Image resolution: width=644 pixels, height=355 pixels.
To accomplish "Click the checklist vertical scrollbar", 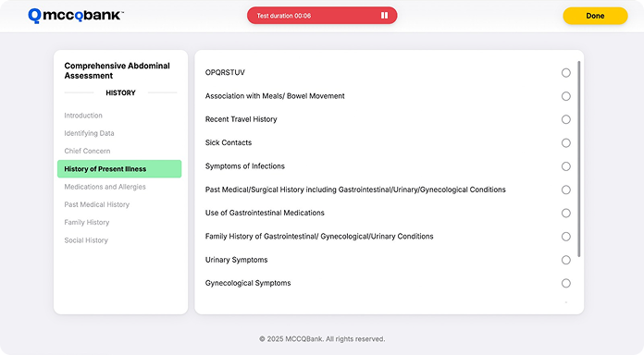I will [x=579, y=159].
